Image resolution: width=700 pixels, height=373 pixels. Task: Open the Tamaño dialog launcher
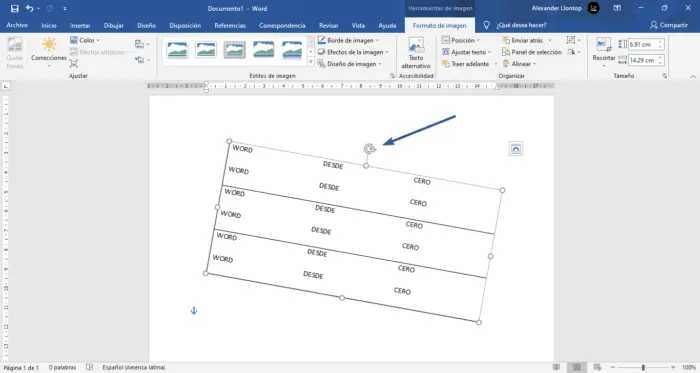click(x=665, y=76)
